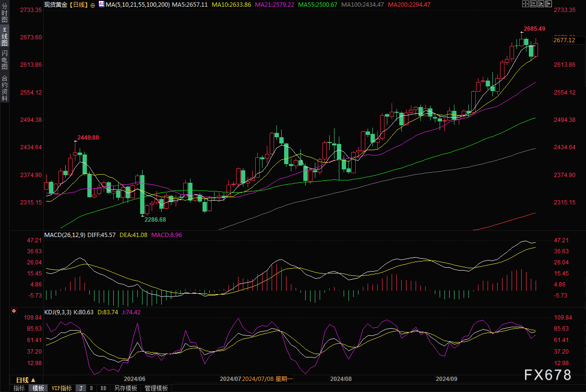Click the scroll-right arrow chart icon
Image resolution: width=586 pixels, height=392 pixels.
tap(549, 4)
